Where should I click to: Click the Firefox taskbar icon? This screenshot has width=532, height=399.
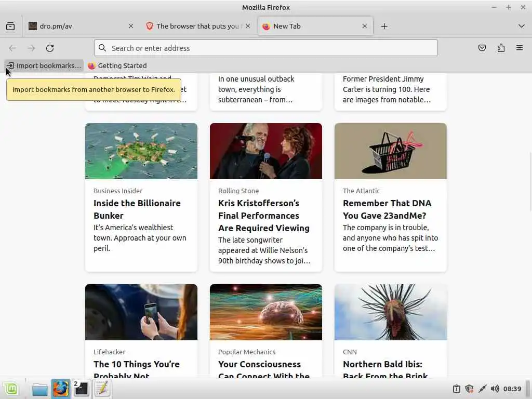coord(60,389)
